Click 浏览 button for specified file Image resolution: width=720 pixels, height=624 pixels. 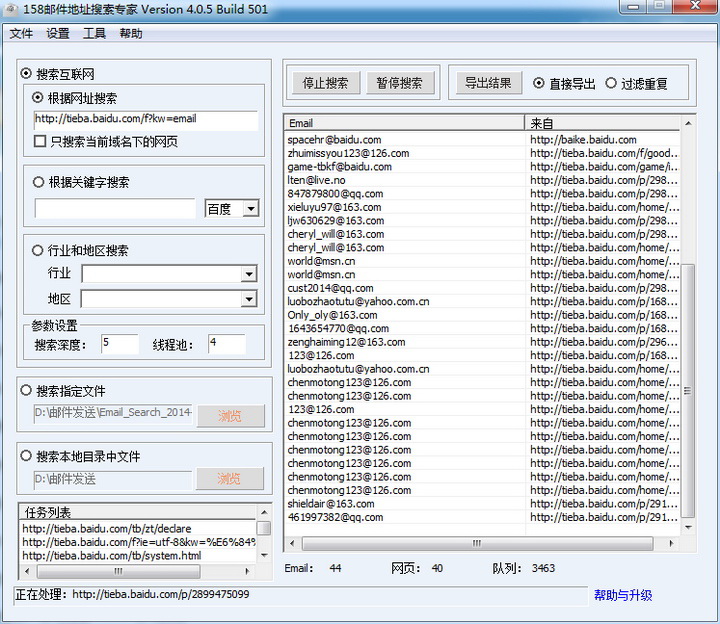pyautogui.click(x=231, y=416)
